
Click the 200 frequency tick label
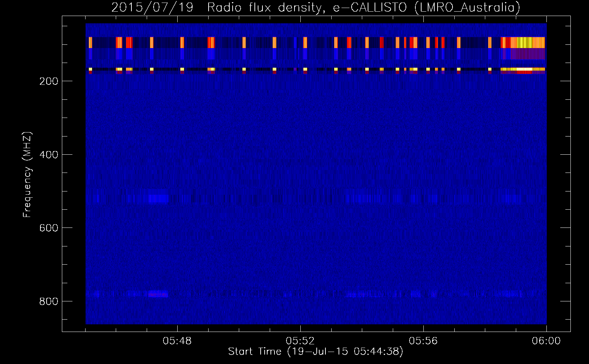coord(49,81)
